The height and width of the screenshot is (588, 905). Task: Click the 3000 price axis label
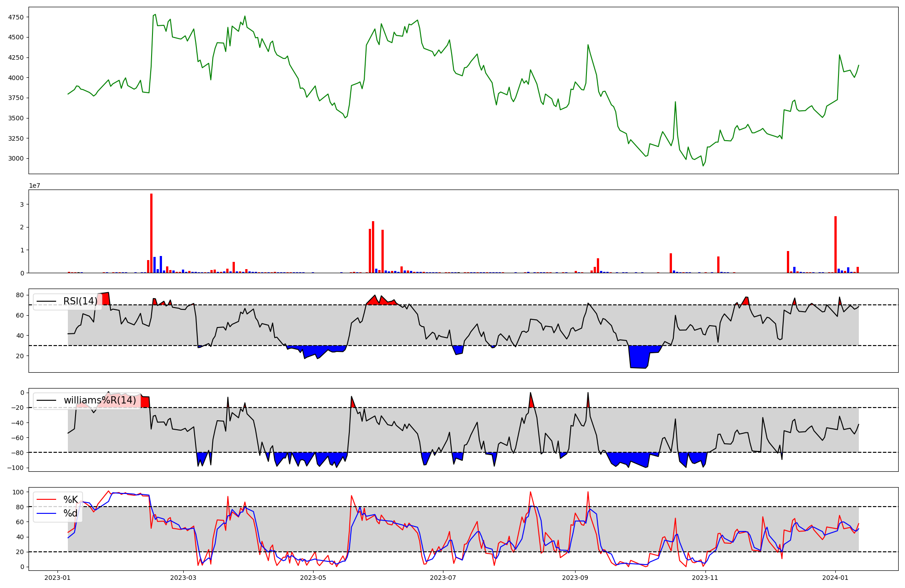15,158
